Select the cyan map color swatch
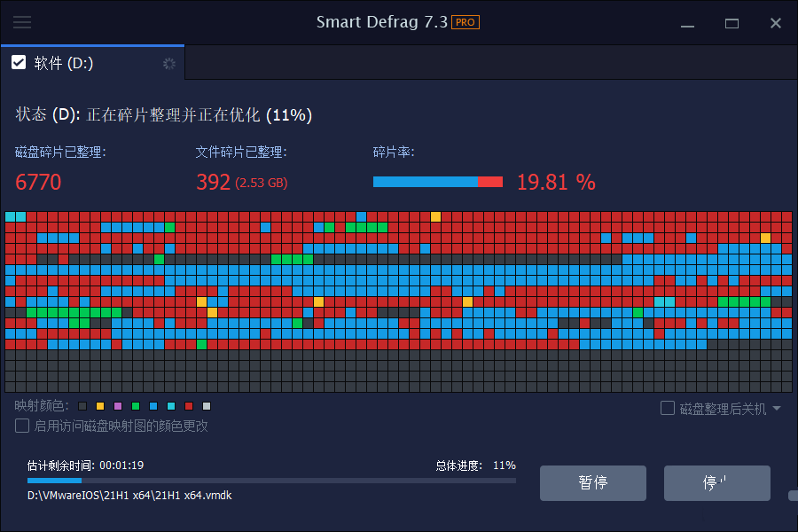798x532 pixels. [x=170, y=406]
